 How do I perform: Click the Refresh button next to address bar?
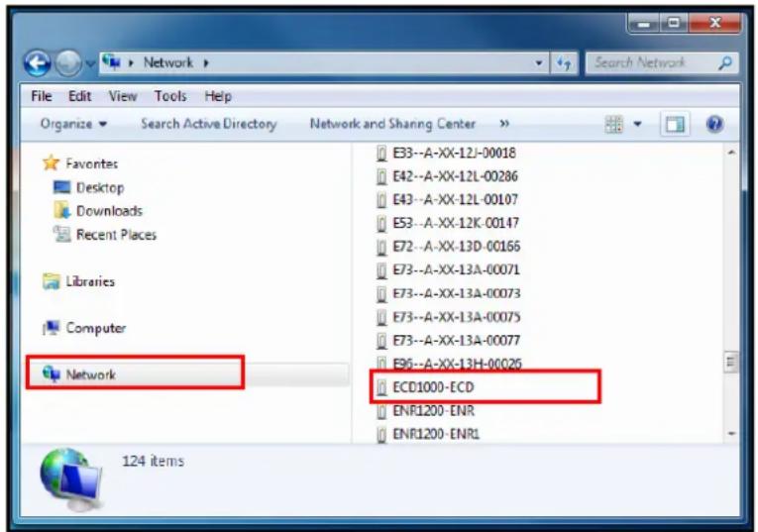[564, 62]
